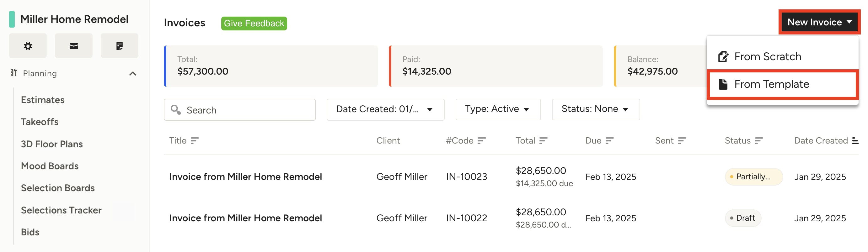Click the teal Miller Home Remodel color marker
The height and width of the screenshot is (252, 868).
12,19
